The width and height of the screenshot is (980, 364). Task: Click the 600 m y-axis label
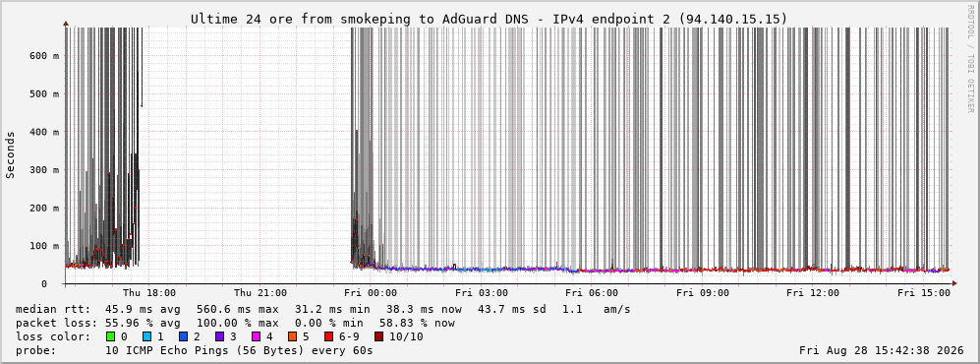point(44,56)
